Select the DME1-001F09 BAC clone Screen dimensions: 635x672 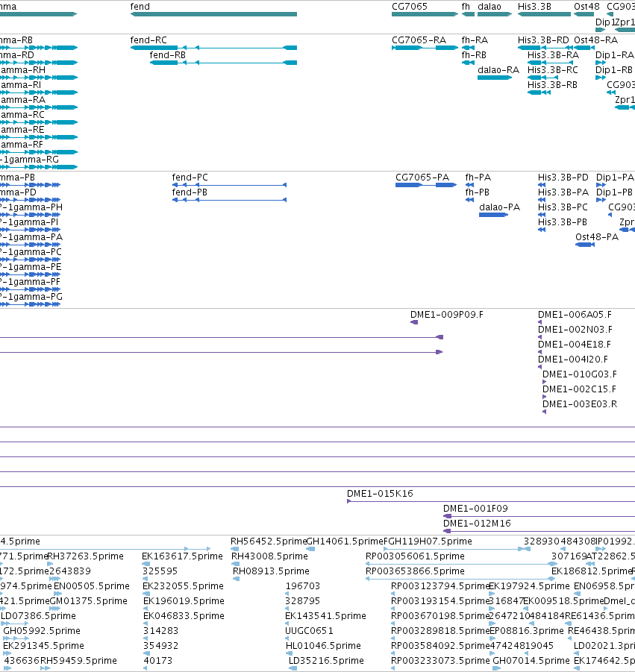click(539, 516)
